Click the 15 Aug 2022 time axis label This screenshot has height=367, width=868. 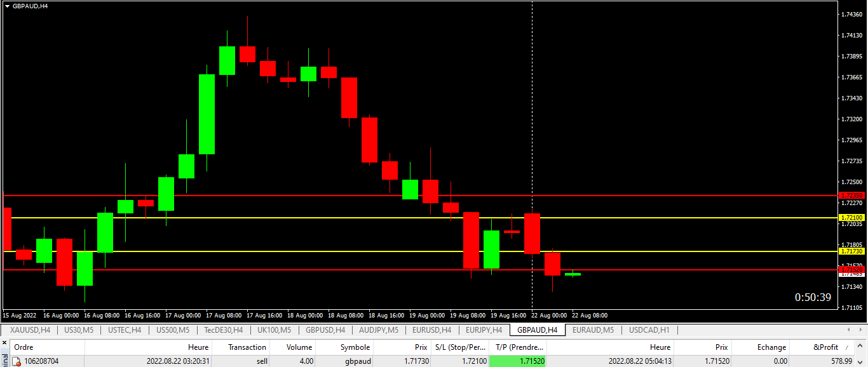20,315
